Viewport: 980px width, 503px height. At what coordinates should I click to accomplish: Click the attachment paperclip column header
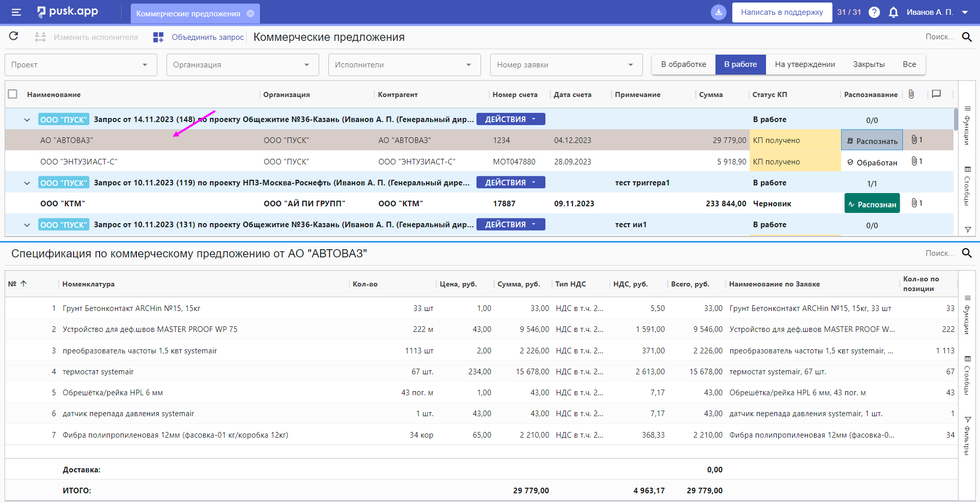[x=911, y=94]
